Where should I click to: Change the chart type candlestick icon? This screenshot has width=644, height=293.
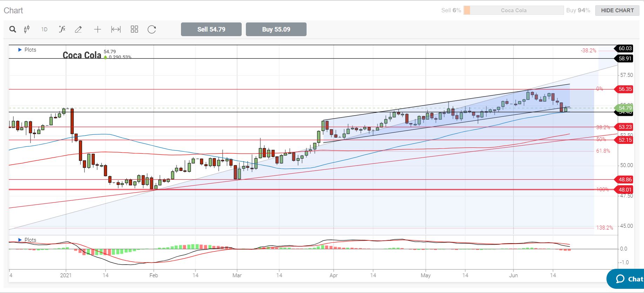[x=27, y=29]
